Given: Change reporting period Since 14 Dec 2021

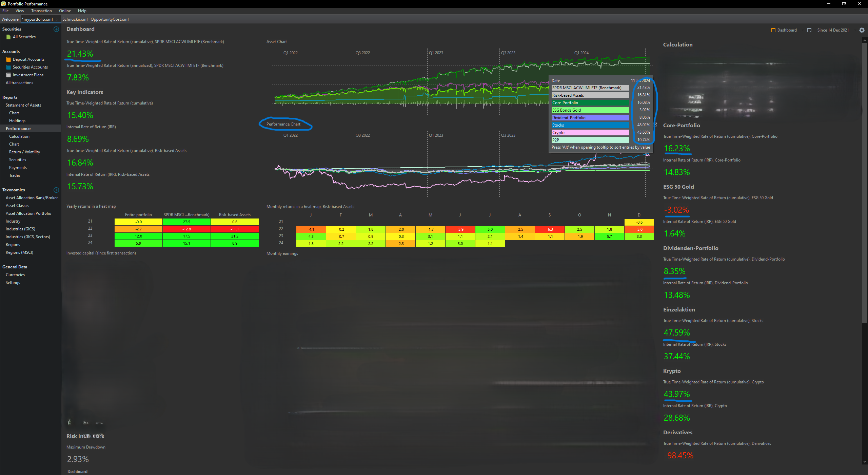Looking at the screenshot, I should point(833,30).
